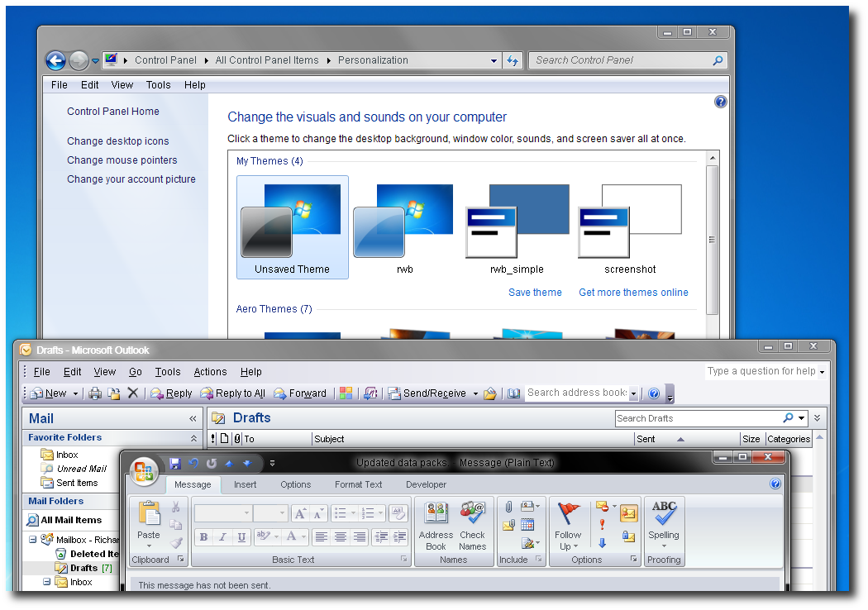Toggle Bold formatting in Basic Text

click(203, 536)
